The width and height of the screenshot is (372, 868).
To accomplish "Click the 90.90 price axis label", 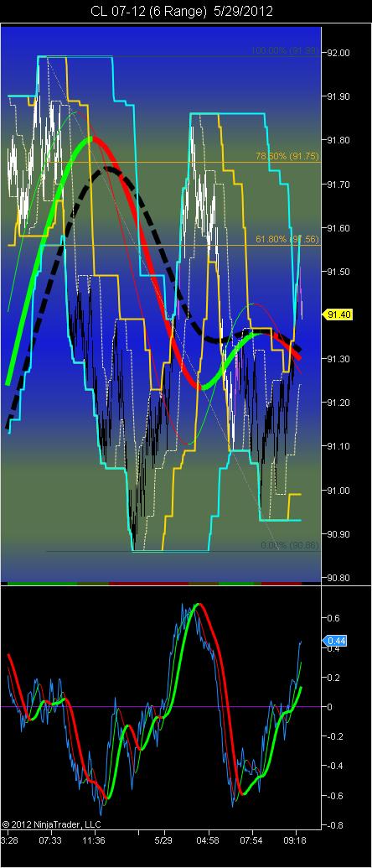I will coord(338,534).
